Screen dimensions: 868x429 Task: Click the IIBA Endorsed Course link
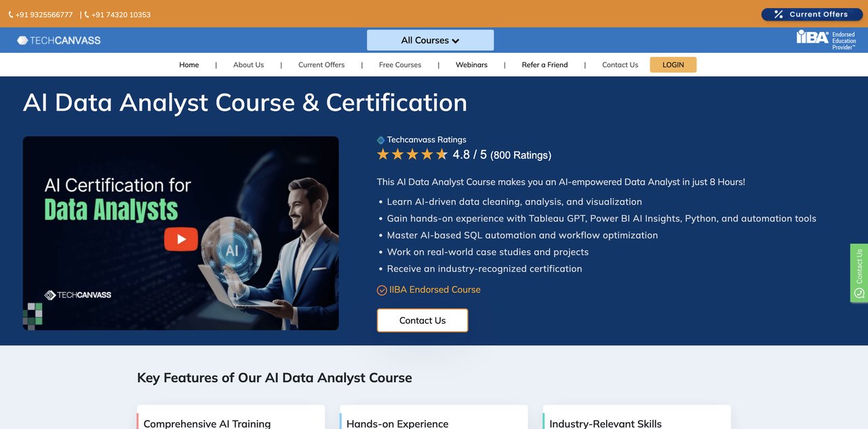pos(435,289)
